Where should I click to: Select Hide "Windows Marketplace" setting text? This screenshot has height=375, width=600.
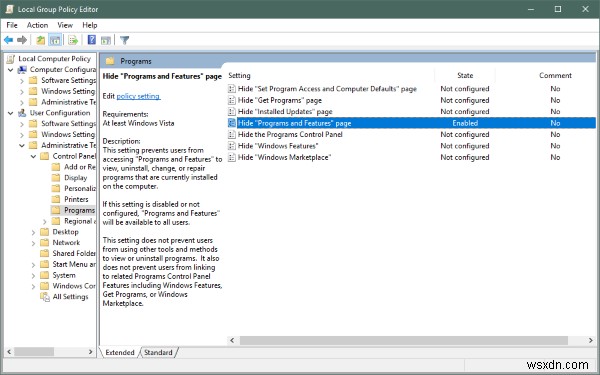(284, 157)
